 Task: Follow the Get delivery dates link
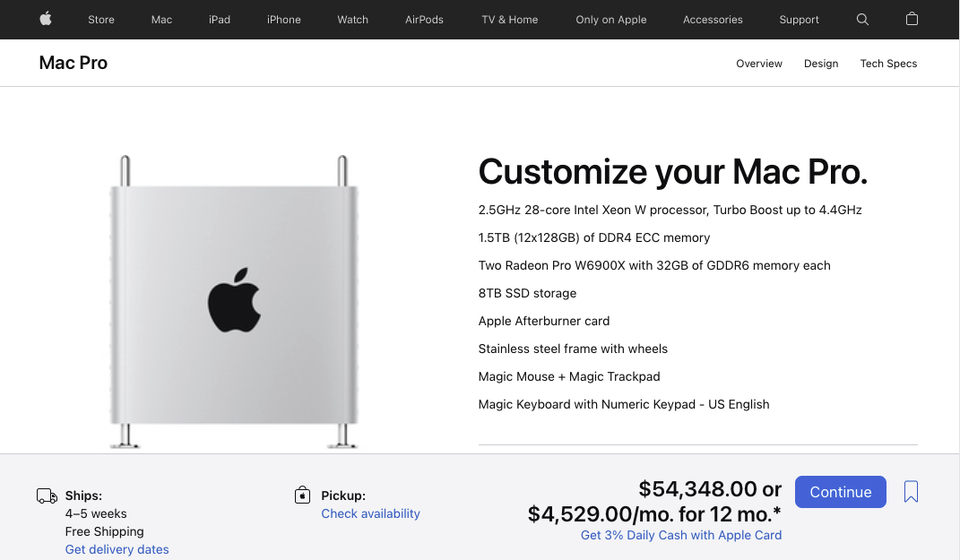(x=117, y=549)
